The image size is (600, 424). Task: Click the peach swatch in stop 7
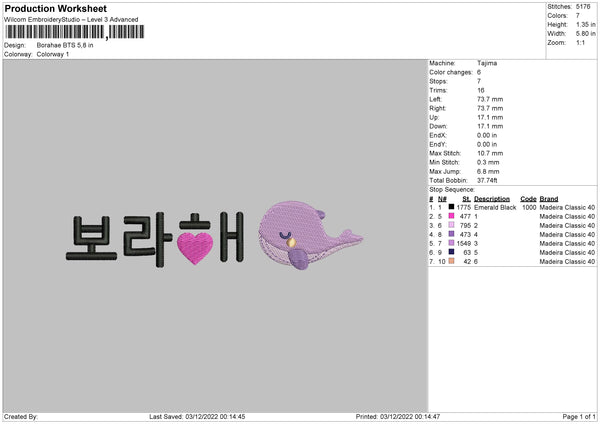[x=451, y=261]
